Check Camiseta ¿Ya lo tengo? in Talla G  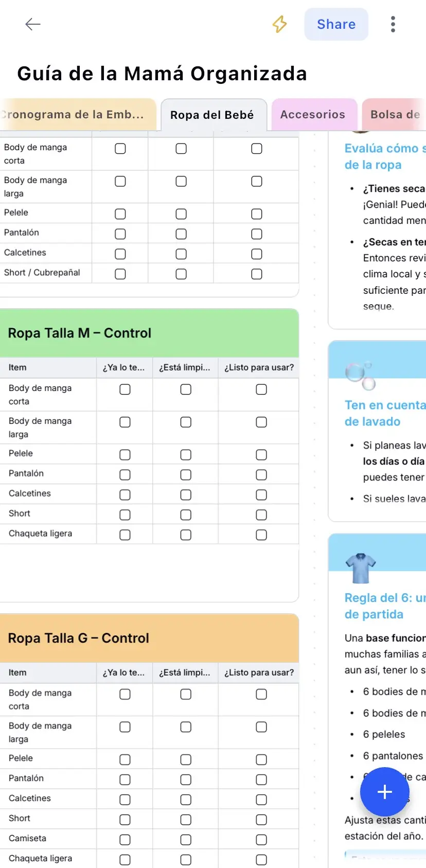[124, 839]
